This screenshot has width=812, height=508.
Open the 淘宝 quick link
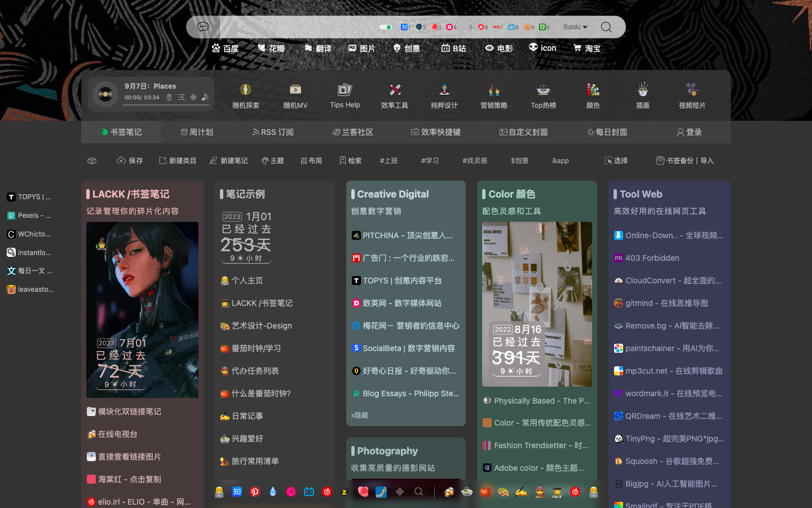[586, 49]
